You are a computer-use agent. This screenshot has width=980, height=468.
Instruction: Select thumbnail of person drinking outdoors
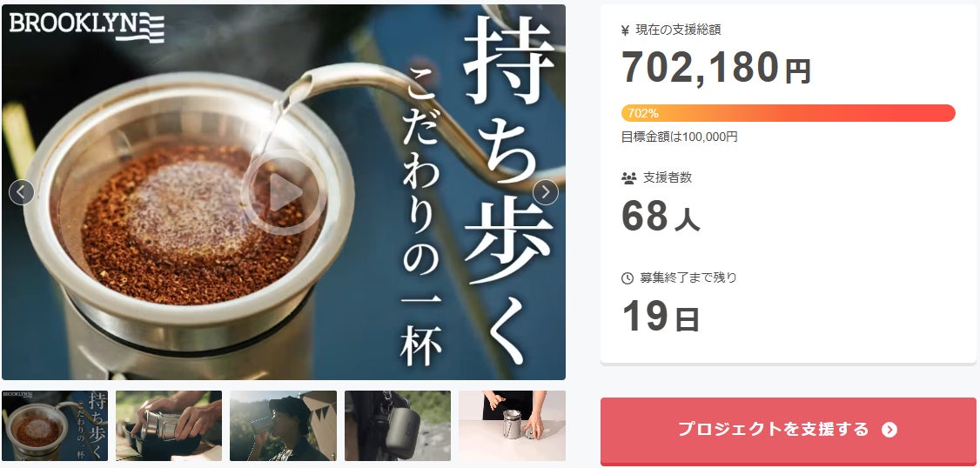[x=283, y=426]
